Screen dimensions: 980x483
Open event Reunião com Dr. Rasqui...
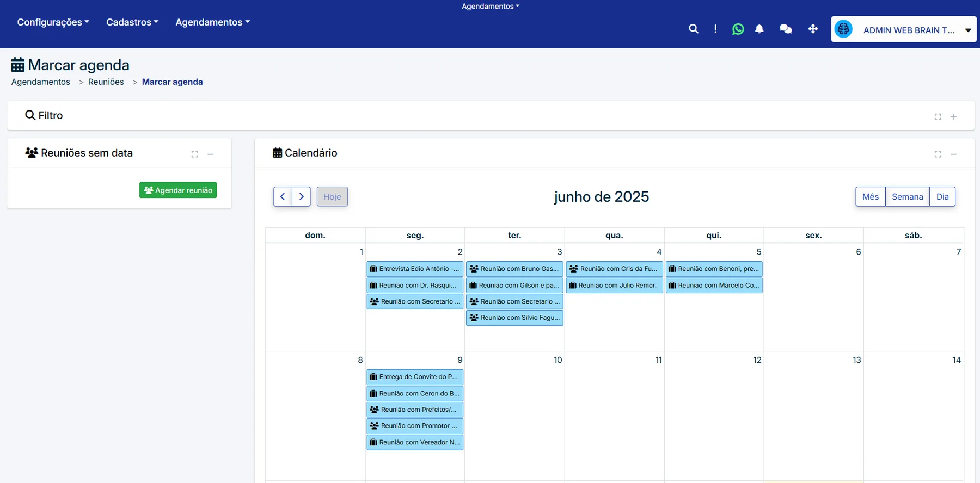tap(415, 285)
